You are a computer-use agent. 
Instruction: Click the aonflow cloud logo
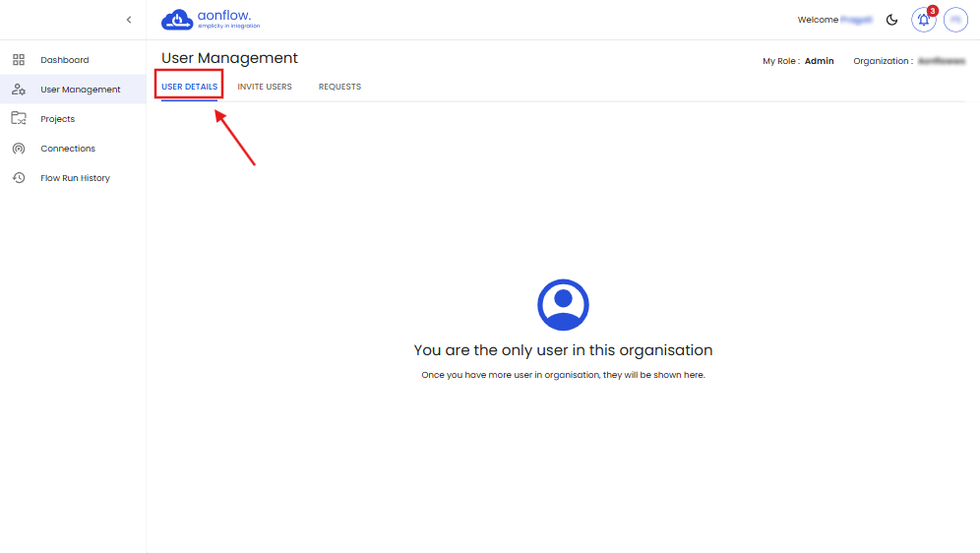pyautogui.click(x=177, y=20)
